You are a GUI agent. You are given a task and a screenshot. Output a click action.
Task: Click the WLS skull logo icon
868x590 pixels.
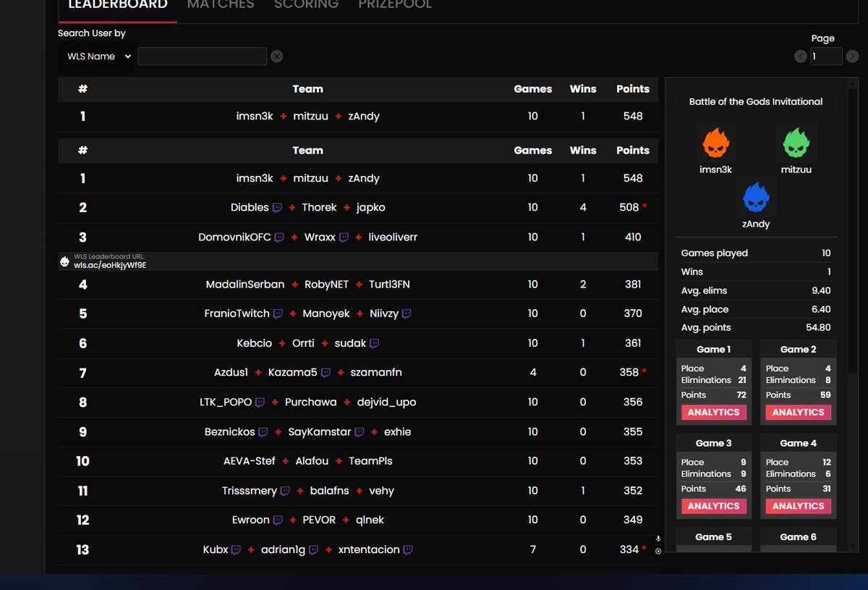tap(64, 261)
